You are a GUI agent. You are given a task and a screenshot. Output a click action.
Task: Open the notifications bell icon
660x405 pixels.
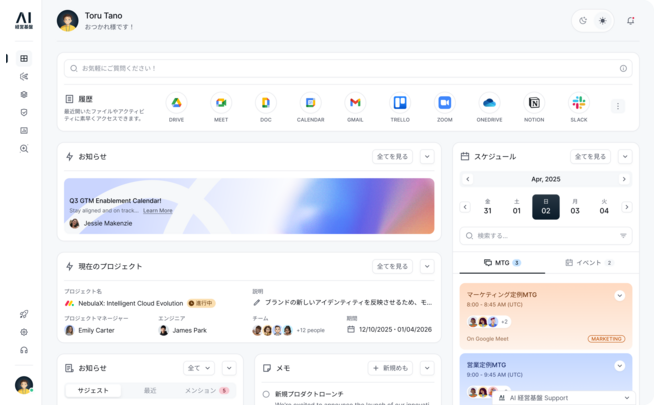click(x=630, y=20)
